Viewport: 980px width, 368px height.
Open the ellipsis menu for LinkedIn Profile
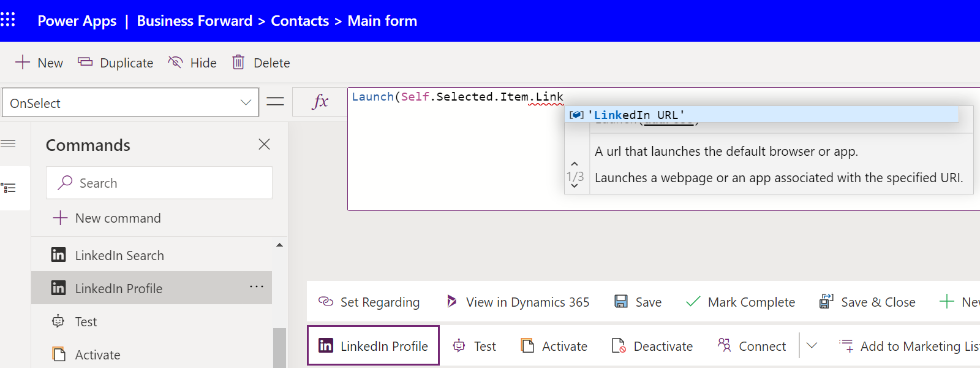[257, 286]
